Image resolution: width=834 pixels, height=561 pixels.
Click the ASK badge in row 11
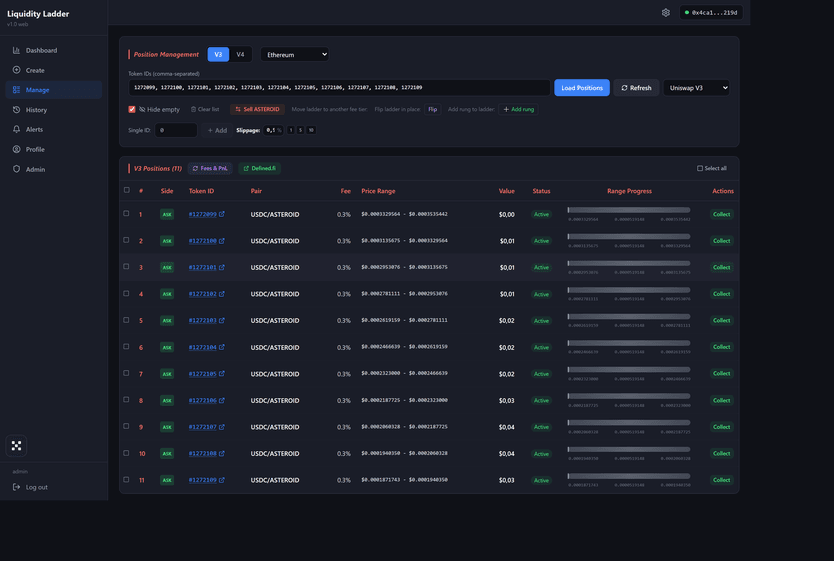coord(167,480)
